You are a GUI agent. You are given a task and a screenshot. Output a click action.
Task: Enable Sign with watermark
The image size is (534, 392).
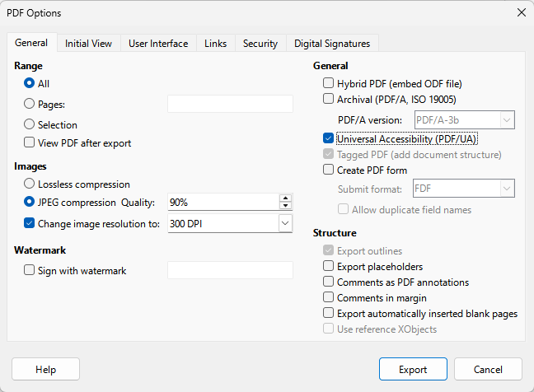[x=30, y=270]
